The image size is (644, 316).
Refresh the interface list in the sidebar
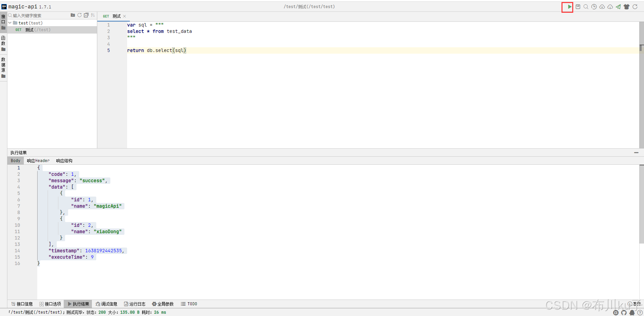tap(79, 15)
